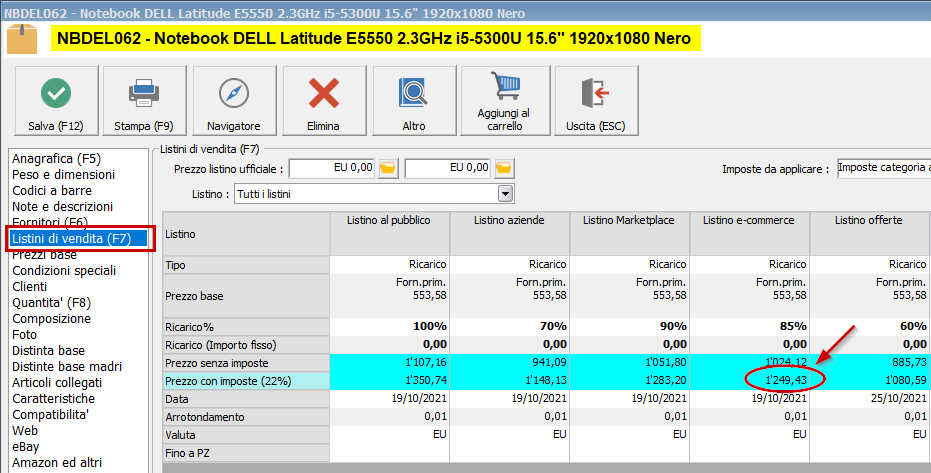Select price with tax 1'283,20 cell
Image resolution: width=931 pixels, height=473 pixels.
(629, 381)
